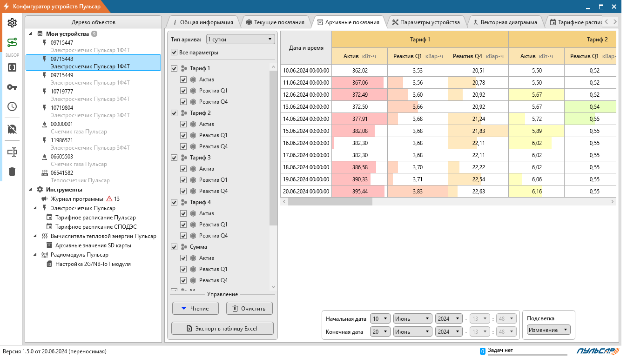This screenshot has width=627, height=364.
Task: Click the Очистить button
Action: coord(249,308)
